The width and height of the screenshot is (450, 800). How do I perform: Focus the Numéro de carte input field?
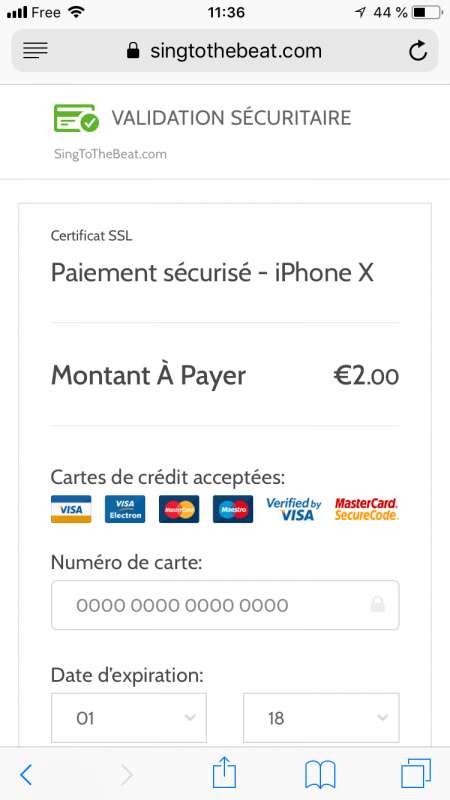(225, 605)
